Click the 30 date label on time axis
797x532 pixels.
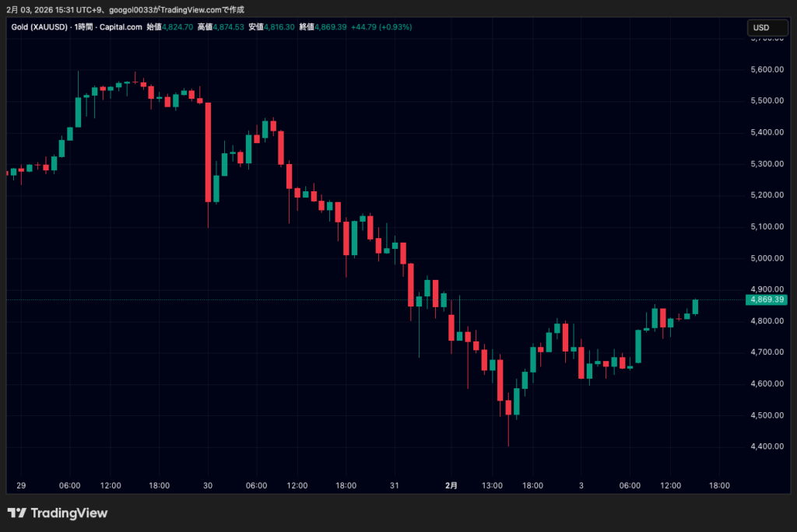point(208,485)
